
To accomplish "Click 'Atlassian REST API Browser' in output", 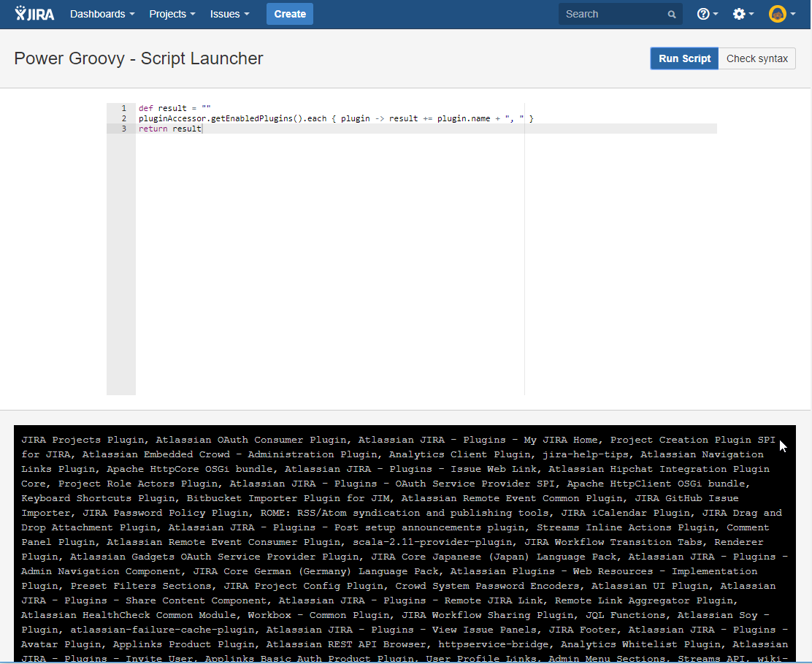I will coord(346,644).
